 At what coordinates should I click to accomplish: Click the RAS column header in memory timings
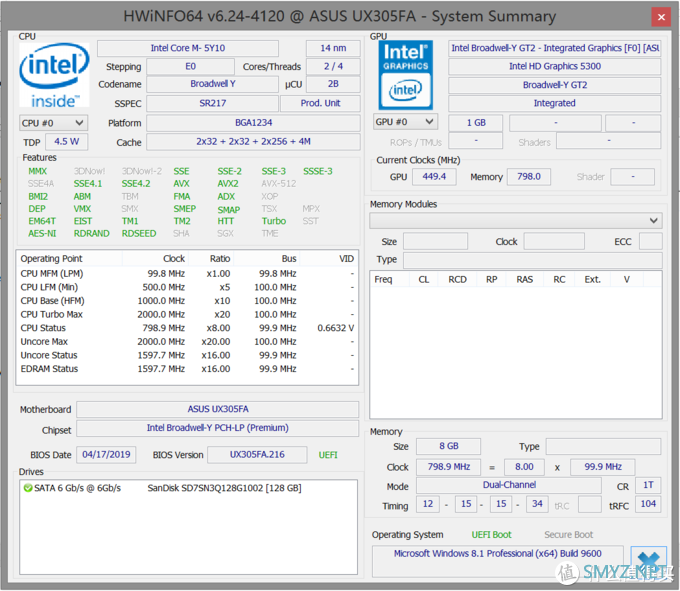click(x=524, y=280)
